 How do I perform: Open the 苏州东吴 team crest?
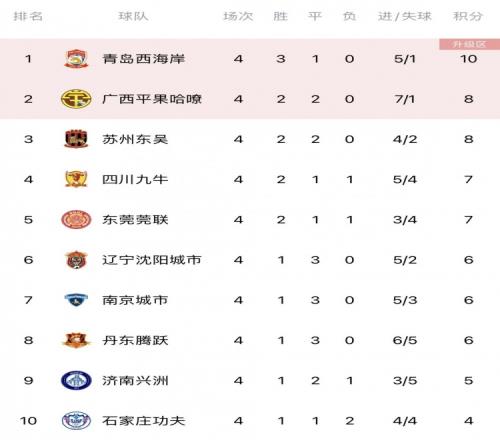click(x=76, y=139)
